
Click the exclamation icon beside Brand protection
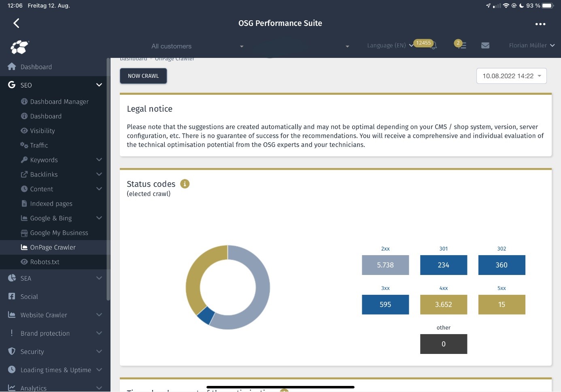[12, 333]
